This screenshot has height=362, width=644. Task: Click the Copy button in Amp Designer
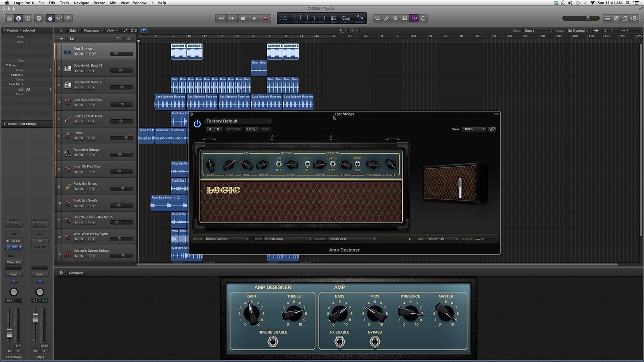pos(251,129)
